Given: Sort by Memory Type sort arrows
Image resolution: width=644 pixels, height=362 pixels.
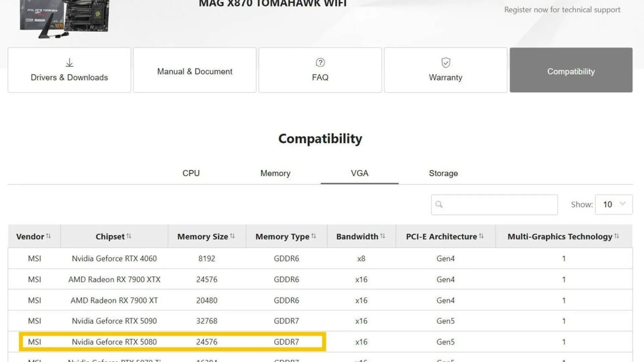Looking at the screenshot, I should 314,236.
